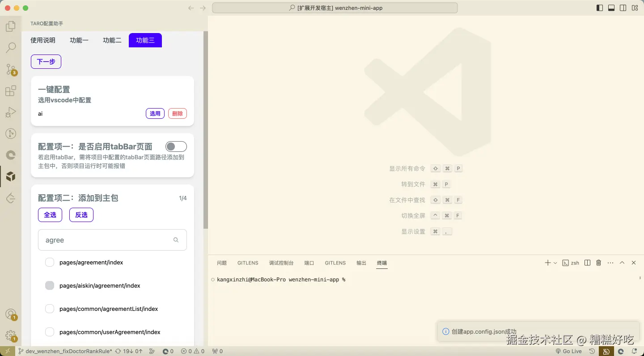Click the 全选 button
This screenshot has width=644, height=356.
pyautogui.click(x=50, y=215)
